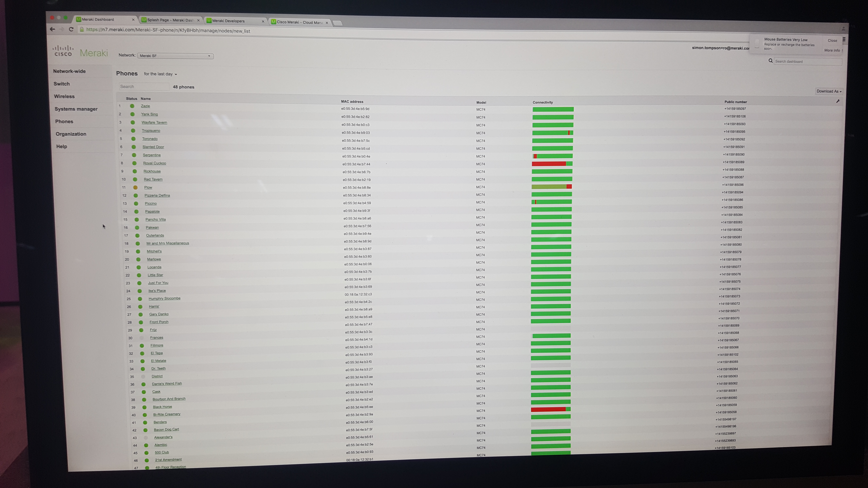This screenshot has height=488, width=868.
Task: Click the phones Search input field
Action: [144, 87]
